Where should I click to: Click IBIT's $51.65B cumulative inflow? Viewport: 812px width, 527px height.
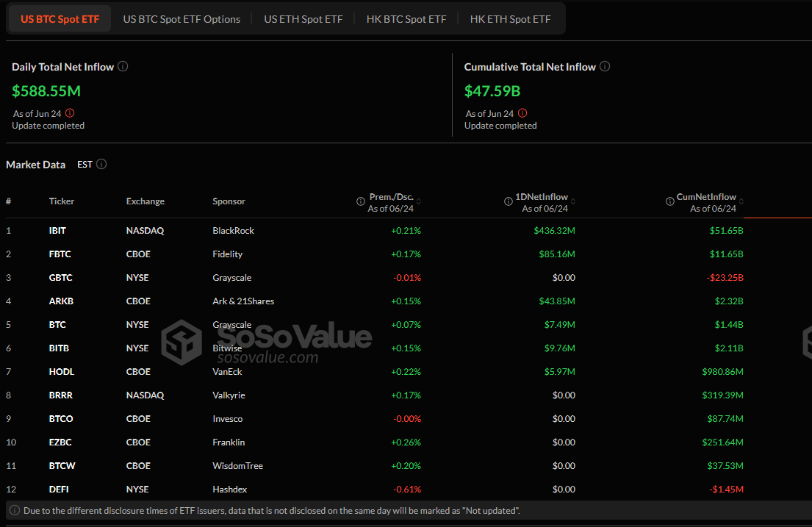[727, 231]
